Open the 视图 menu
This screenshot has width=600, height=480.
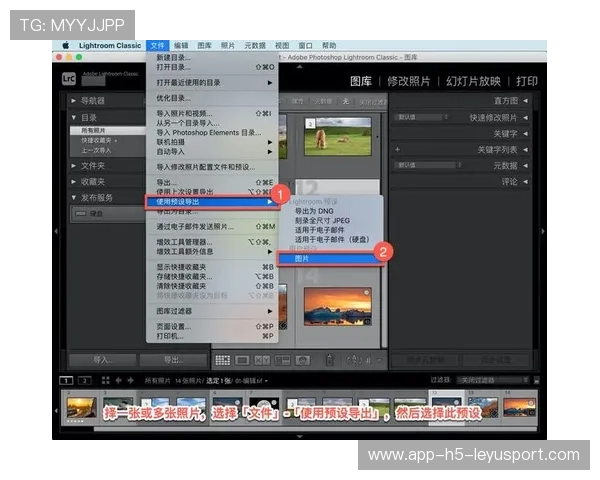282,46
